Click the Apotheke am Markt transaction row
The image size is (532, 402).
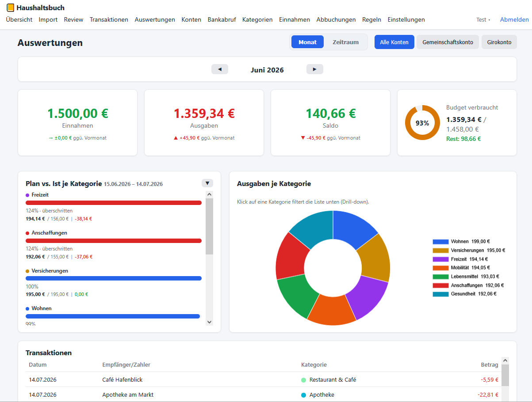tap(264, 395)
